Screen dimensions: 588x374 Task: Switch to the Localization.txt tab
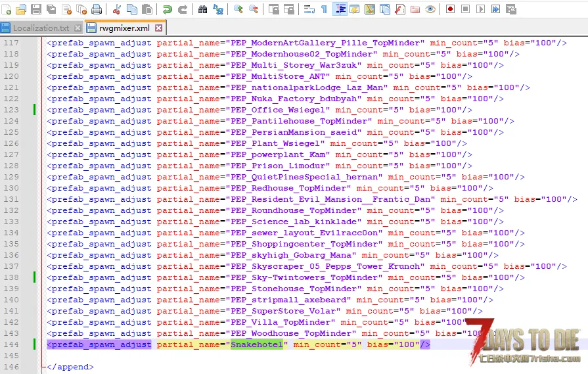point(41,28)
